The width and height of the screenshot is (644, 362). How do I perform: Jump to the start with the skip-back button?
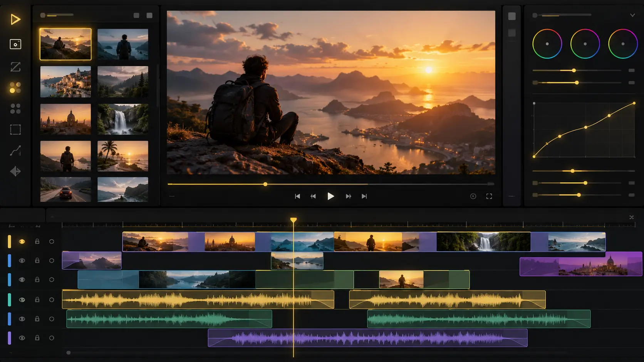297,196
